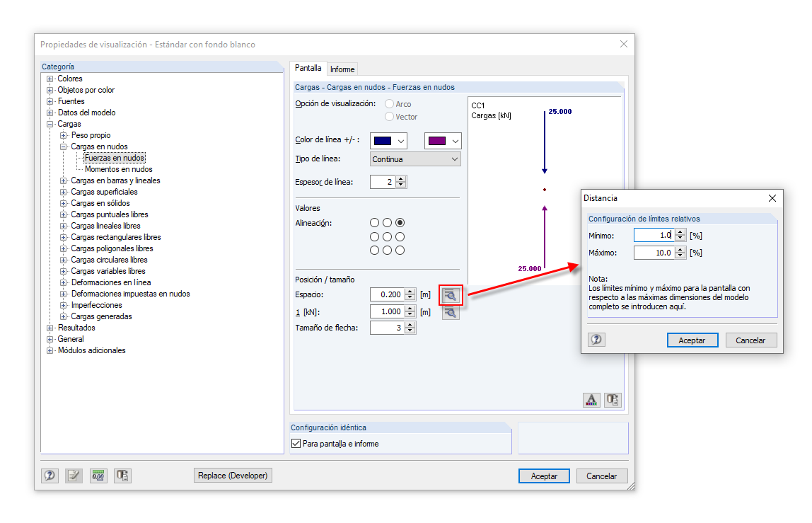
Task: Open help icon in main dialog footer
Action: click(50, 476)
